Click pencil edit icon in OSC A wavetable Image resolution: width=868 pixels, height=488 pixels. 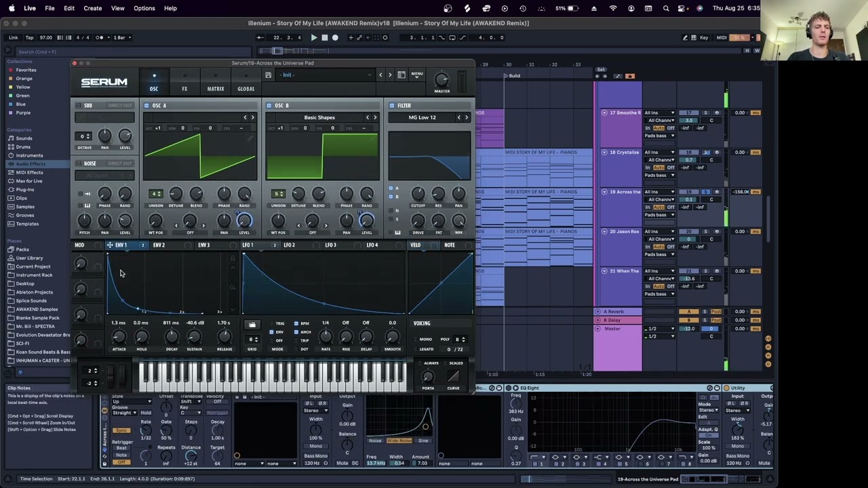[x=250, y=138]
